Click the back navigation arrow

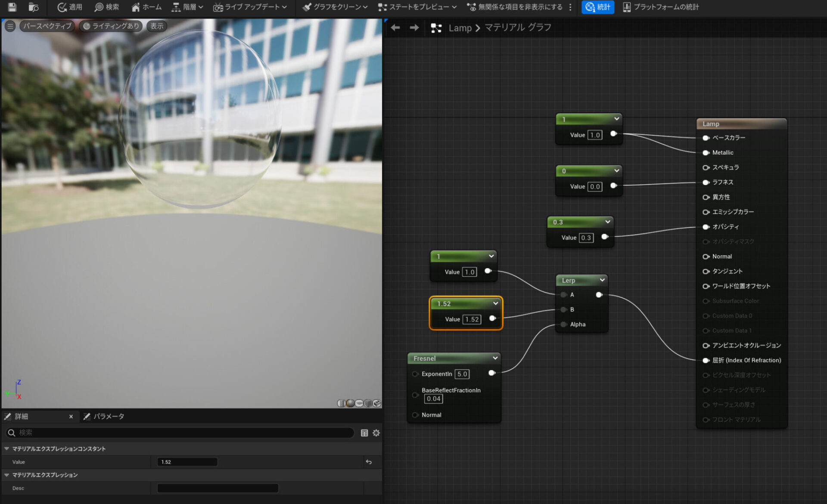pyautogui.click(x=395, y=27)
